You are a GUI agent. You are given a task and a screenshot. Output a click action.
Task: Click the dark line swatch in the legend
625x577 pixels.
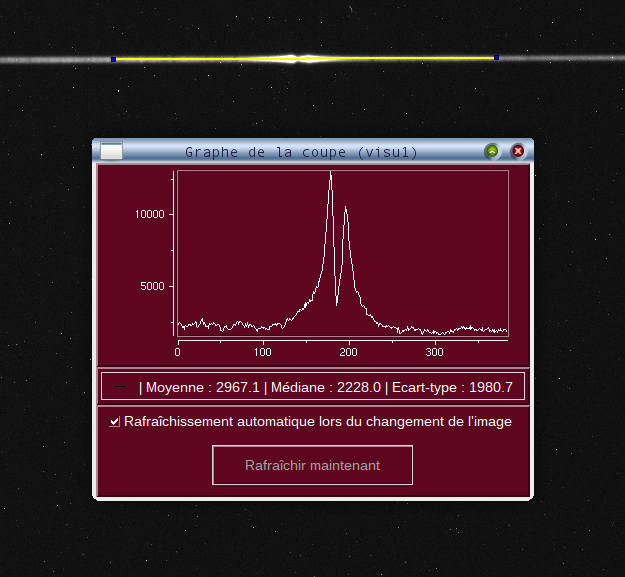pos(120,387)
